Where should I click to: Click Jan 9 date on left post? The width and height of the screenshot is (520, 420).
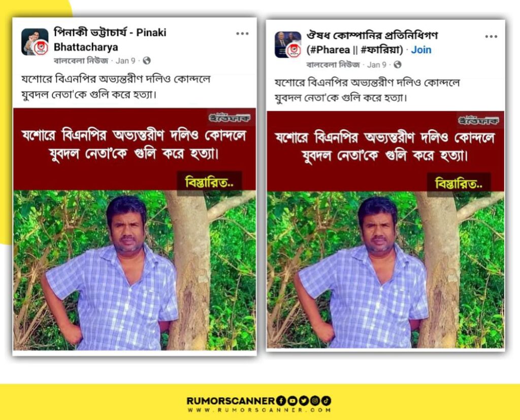(x=125, y=60)
